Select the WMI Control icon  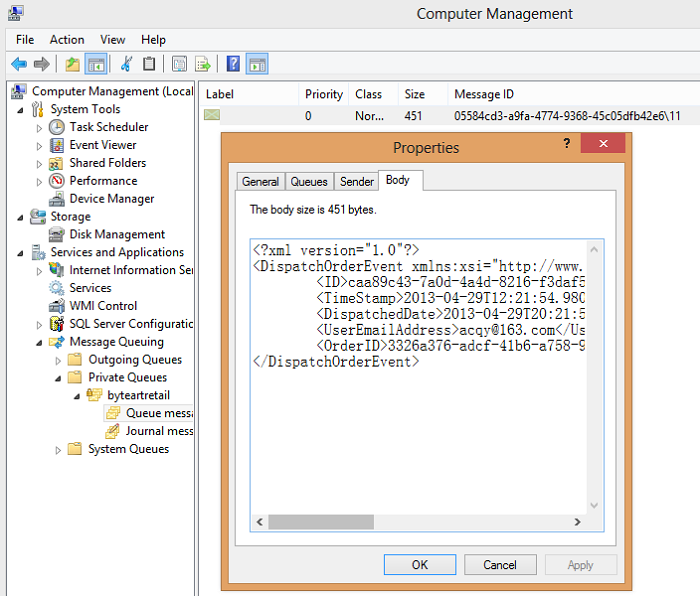(x=57, y=306)
